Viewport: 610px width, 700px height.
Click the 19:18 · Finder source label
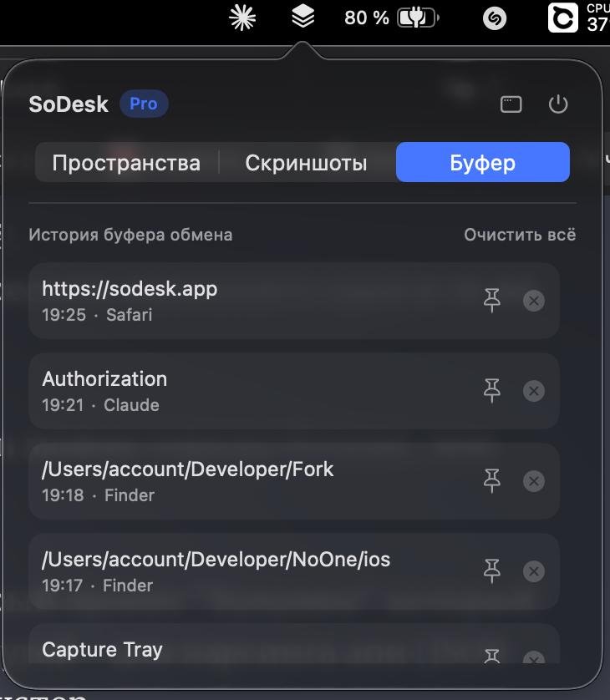(99, 495)
